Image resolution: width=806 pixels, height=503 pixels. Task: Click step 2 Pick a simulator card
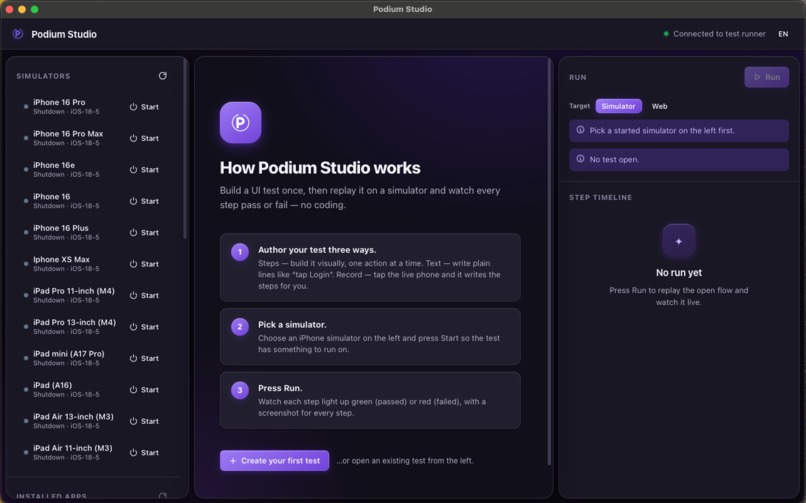[370, 337]
